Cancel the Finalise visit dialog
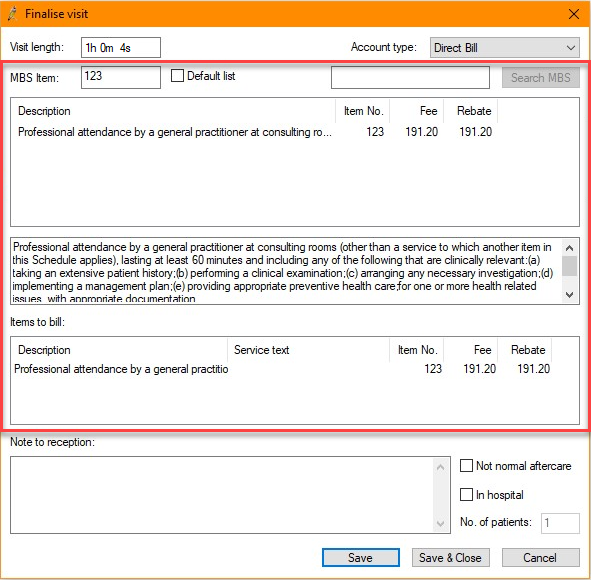 pyautogui.click(x=540, y=557)
